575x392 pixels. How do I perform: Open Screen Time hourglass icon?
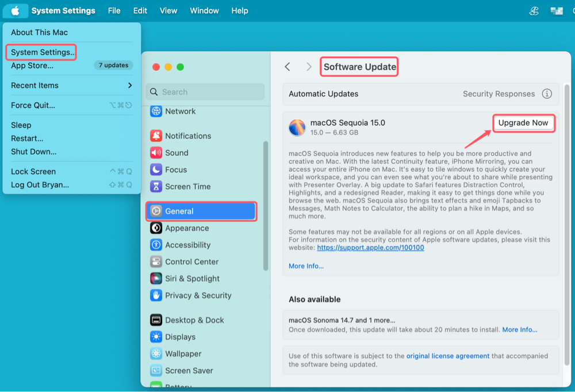[x=156, y=186]
